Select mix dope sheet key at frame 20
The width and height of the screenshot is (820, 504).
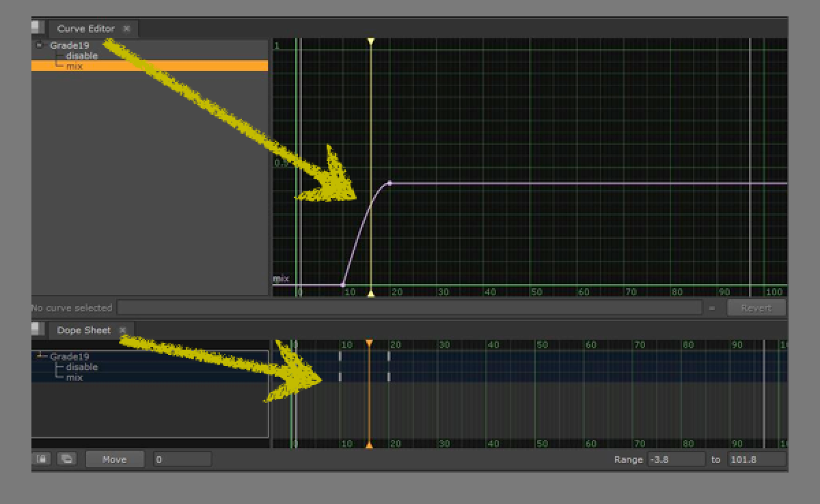point(388,377)
